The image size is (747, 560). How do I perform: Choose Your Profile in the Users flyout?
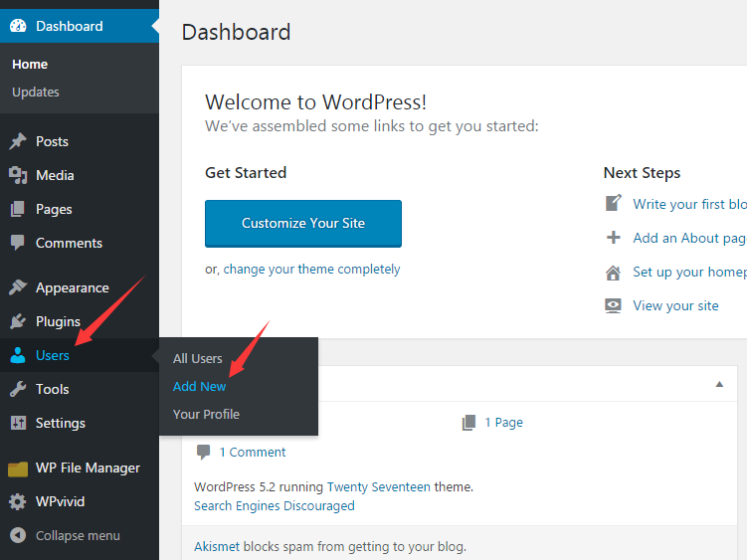pyautogui.click(x=206, y=414)
